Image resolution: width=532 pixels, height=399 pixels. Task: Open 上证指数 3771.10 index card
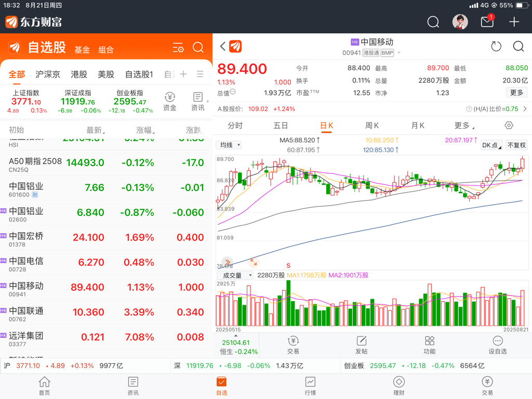(26, 101)
